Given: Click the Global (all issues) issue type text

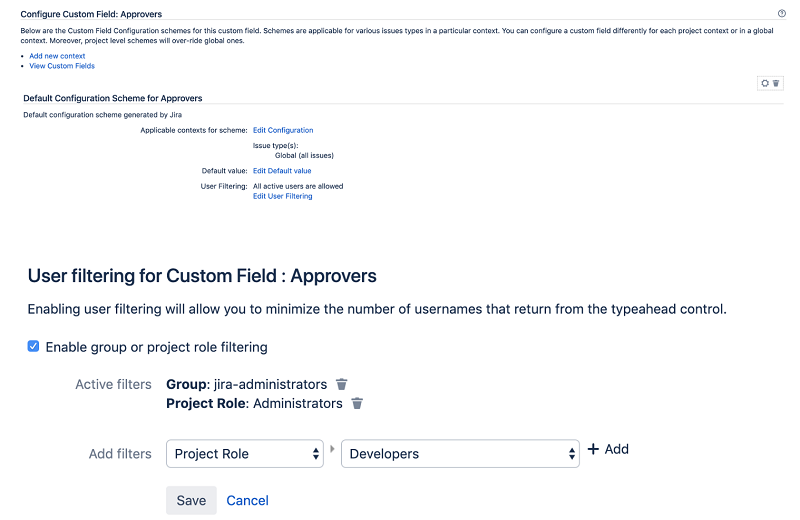Looking at the screenshot, I should tap(304, 155).
